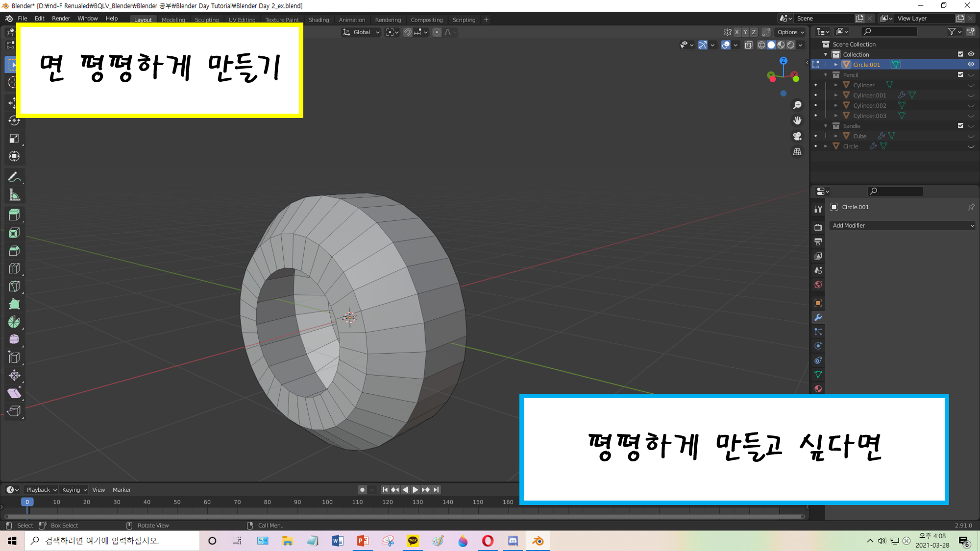Hide Circle.001 using its eye icon
This screenshot has width=980, height=551.
point(971,65)
